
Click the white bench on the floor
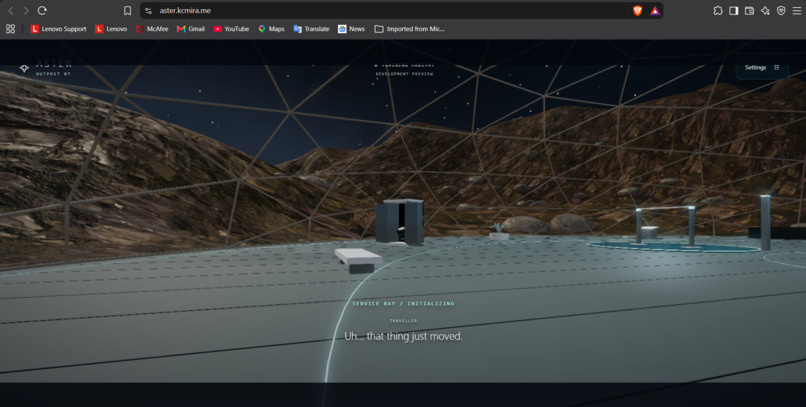pos(358,260)
